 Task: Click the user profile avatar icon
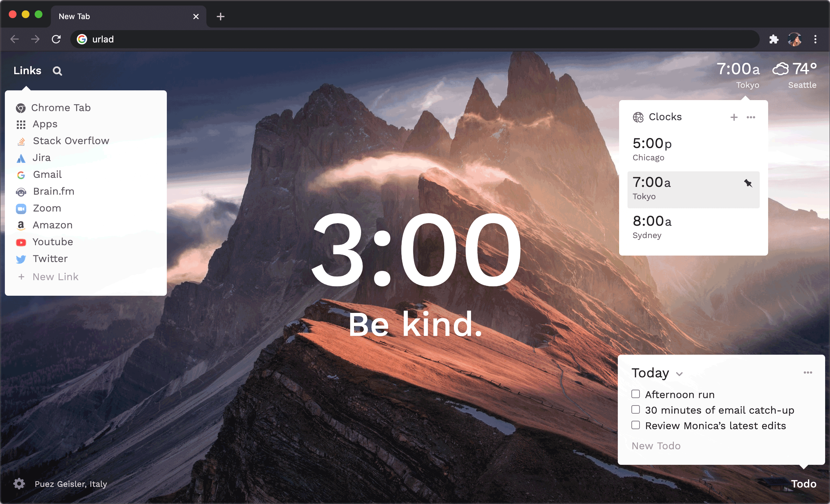[795, 40]
